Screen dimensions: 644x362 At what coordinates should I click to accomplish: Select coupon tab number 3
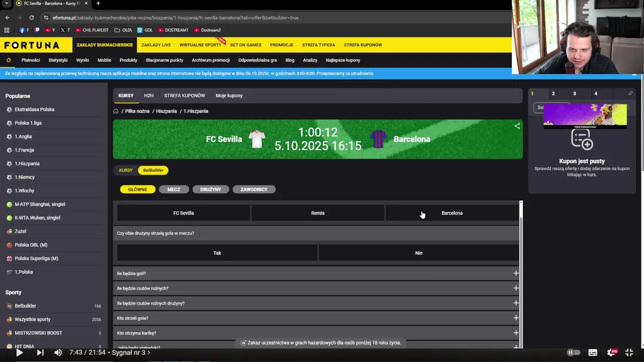(574, 94)
